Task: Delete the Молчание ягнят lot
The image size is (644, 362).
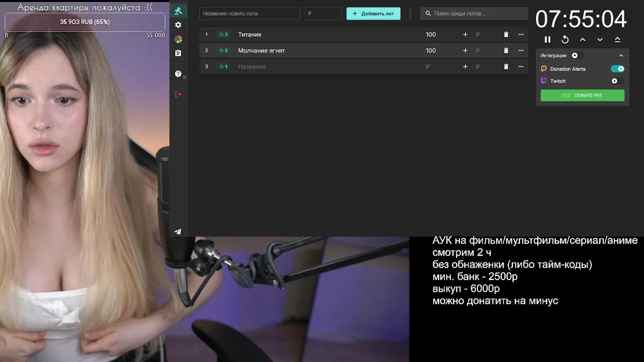Action: 506,51
